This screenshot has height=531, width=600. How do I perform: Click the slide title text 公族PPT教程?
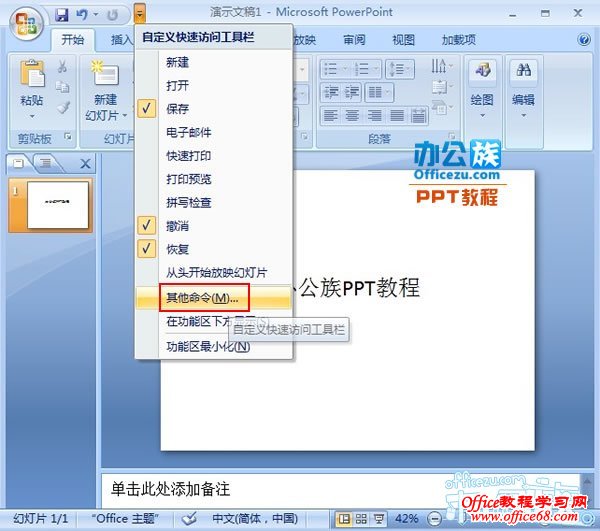click(x=359, y=288)
